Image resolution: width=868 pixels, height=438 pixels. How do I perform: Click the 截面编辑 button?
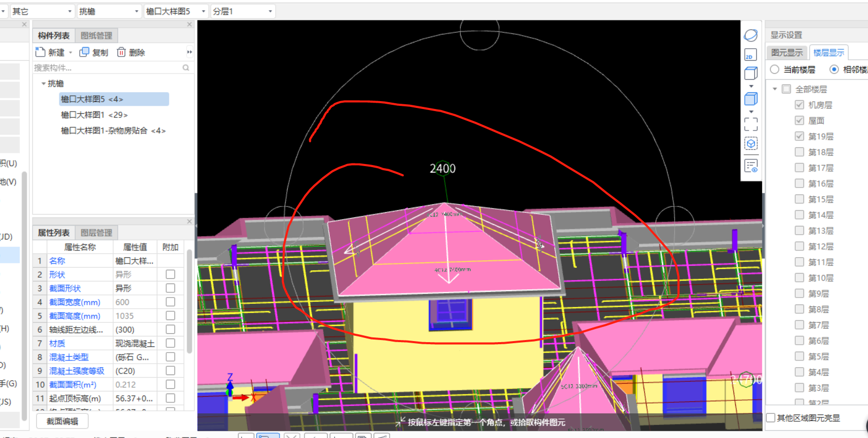pyautogui.click(x=62, y=421)
